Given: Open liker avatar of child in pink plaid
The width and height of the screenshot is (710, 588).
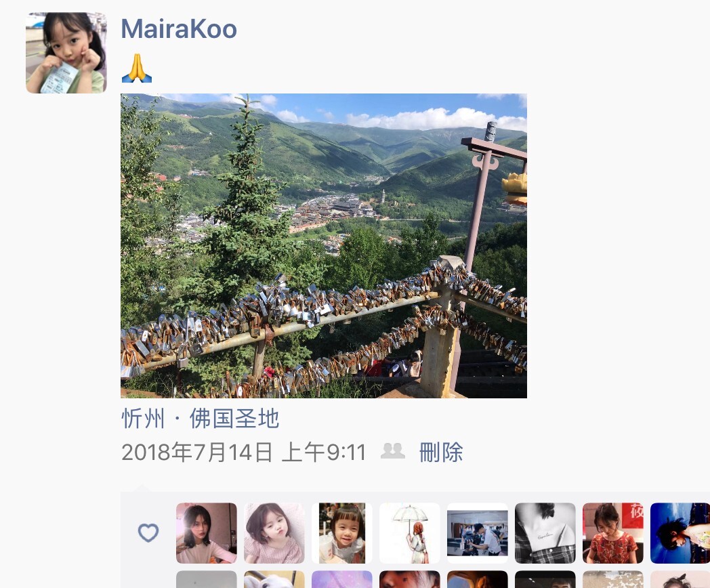Looking at the screenshot, I should tap(274, 533).
